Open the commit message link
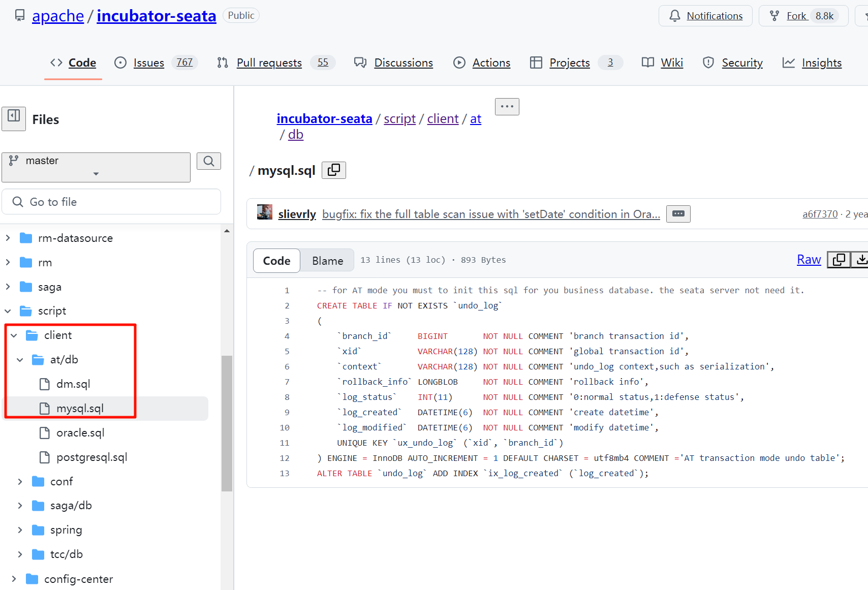This screenshot has width=868, height=590. (x=491, y=214)
